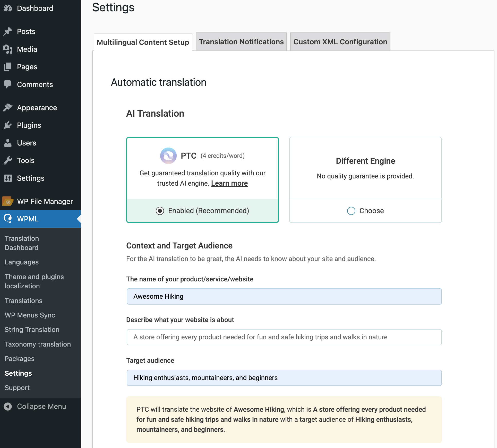Image resolution: width=497 pixels, height=448 pixels.
Task: Click the Tools wrench icon
Action: [x=8, y=160]
